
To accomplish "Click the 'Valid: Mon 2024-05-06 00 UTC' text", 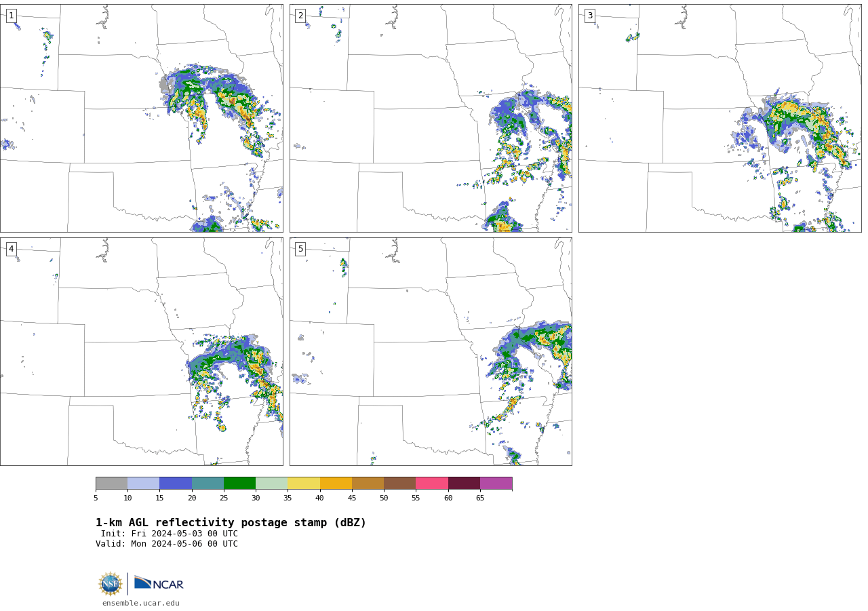I will click(167, 544).
